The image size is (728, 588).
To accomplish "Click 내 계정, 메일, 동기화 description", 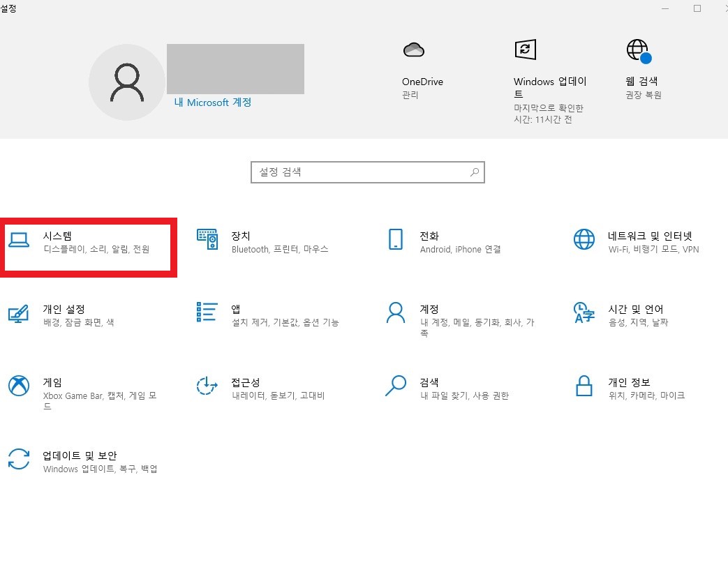I will 477,328.
